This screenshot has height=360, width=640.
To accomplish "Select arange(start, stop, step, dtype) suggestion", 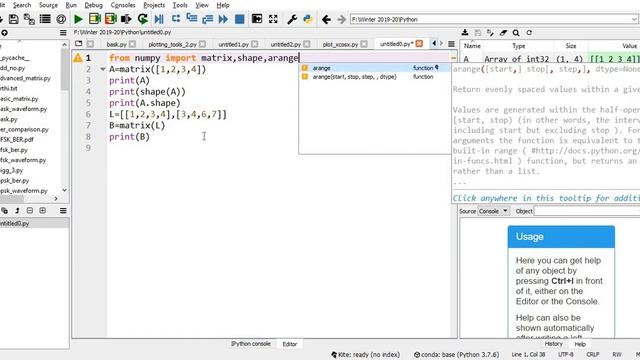I will click(375, 77).
